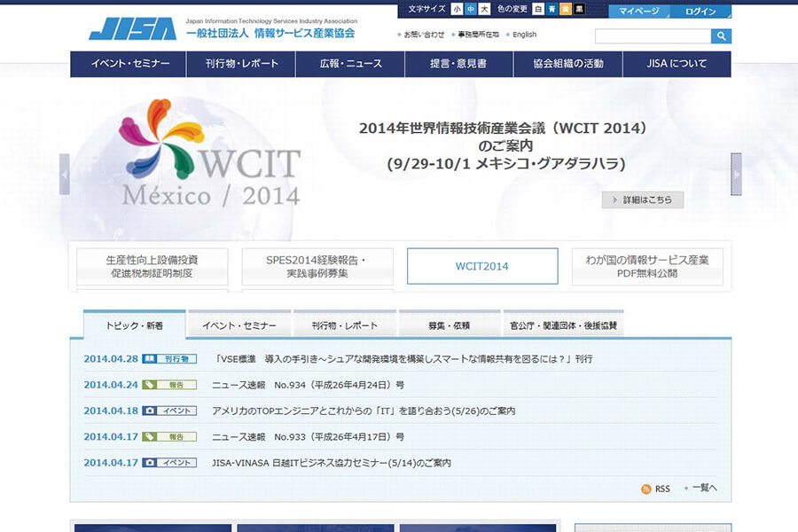Click the date 2014.04.28
Image resolution: width=798 pixels, height=532 pixels.
(x=111, y=359)
